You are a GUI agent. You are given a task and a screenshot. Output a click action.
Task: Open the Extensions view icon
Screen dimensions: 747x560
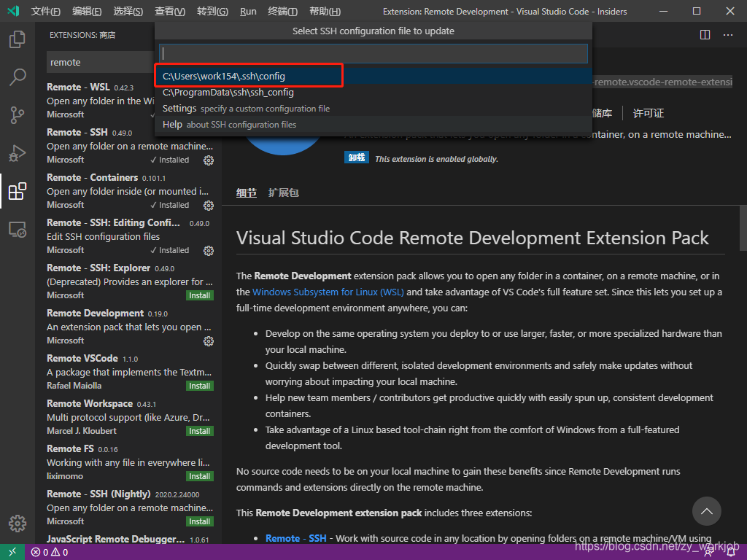coord(18,191)
